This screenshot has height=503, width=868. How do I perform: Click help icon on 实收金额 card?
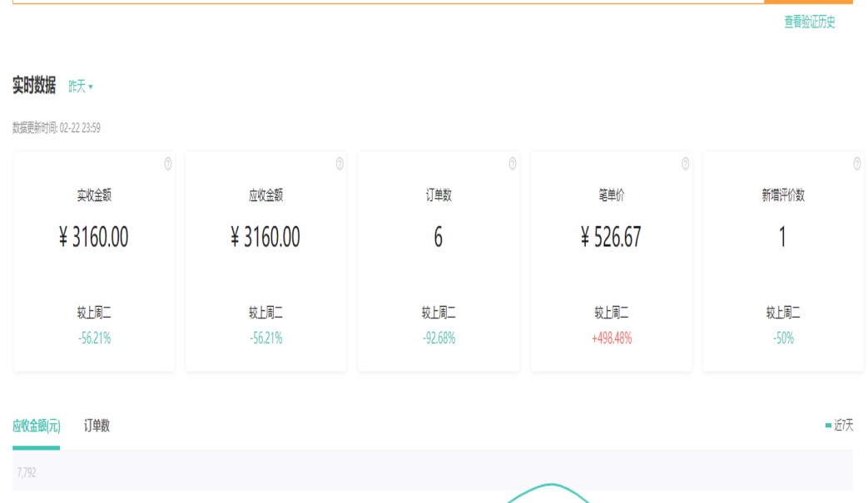coord(167,164)
